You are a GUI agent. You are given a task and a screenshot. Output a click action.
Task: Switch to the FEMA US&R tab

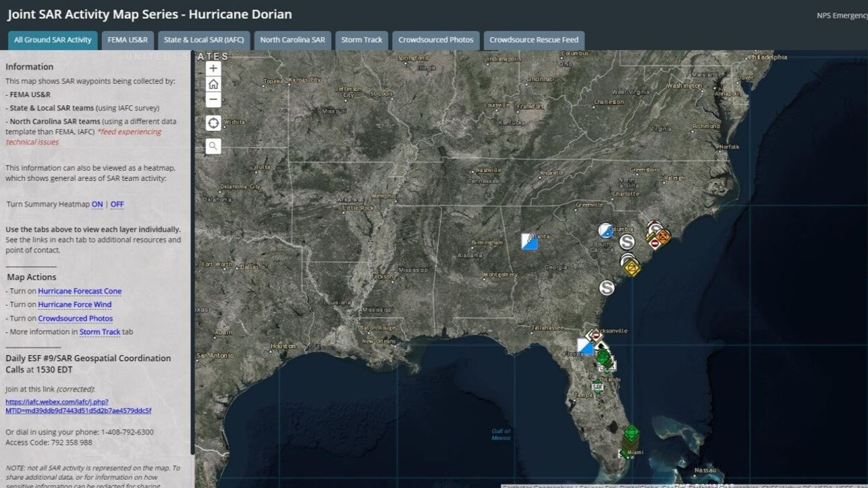pos(127,40)
